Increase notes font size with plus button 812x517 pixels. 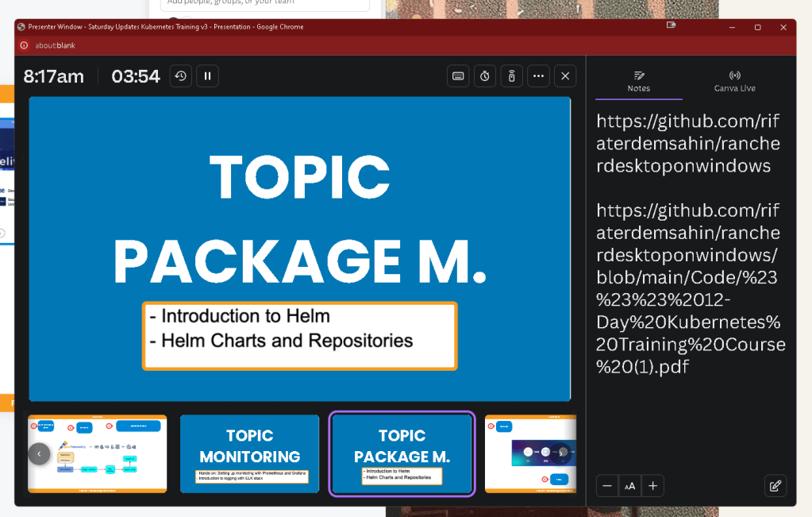[653, 486]
